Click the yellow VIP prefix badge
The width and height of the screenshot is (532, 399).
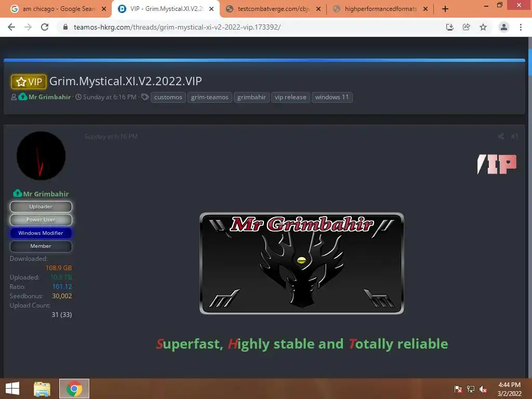tap(29, 82)
